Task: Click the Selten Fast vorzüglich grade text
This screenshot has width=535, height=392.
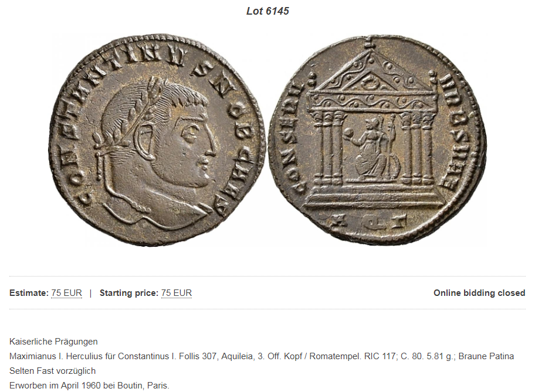Action: pos(53,371)
